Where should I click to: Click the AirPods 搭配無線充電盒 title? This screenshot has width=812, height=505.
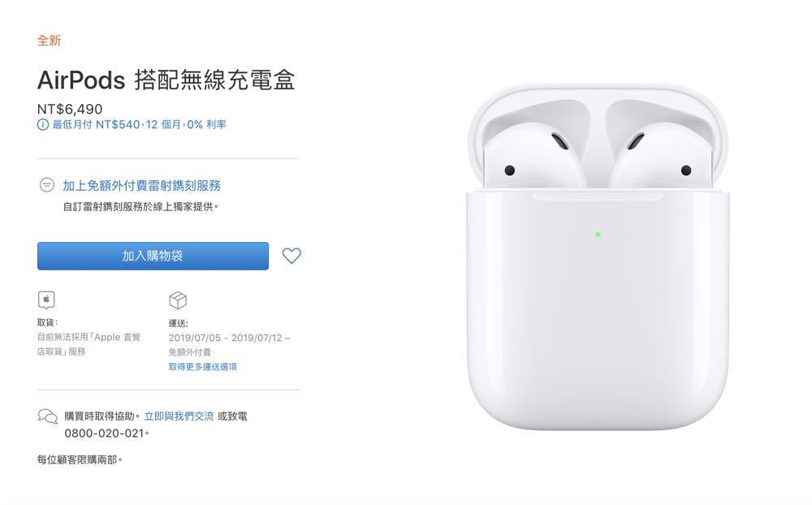point(166,80)
